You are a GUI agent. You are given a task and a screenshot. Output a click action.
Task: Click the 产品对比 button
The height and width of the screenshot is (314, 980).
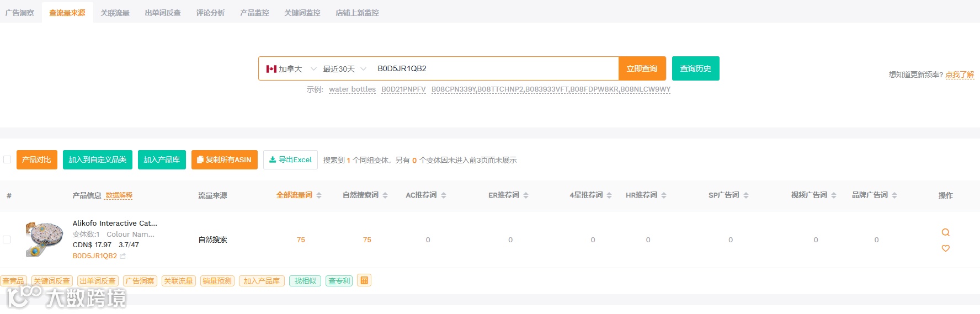37,159
